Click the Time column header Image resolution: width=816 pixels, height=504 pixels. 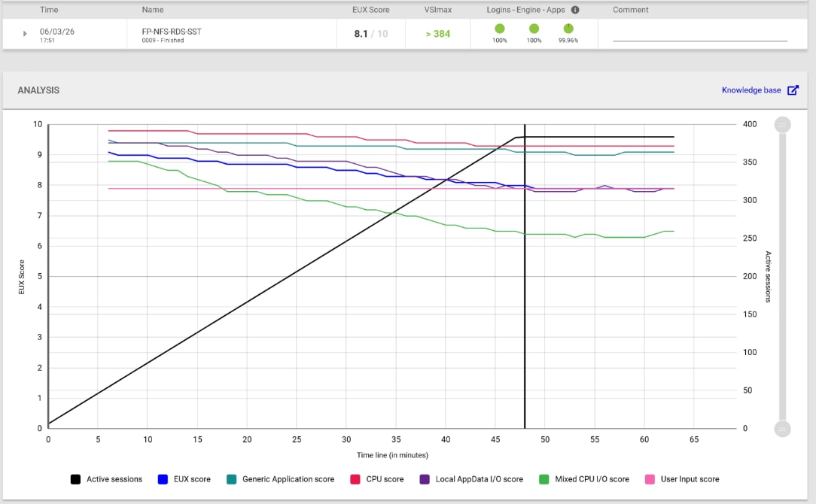49,10
